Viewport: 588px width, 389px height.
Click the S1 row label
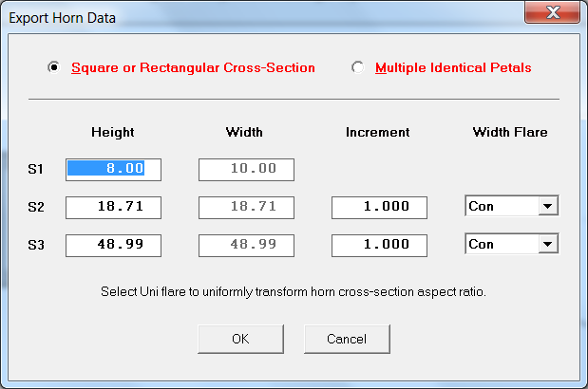pos(36,169)
